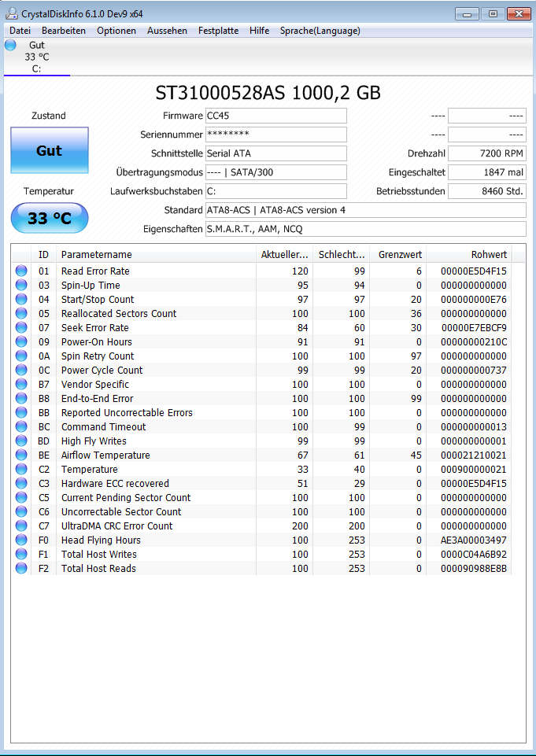Image resolution: width=536 pixels, height=756 pixels.
Task: Click status orb for Uncorrectable Sector Count
Action: [21, 511]
